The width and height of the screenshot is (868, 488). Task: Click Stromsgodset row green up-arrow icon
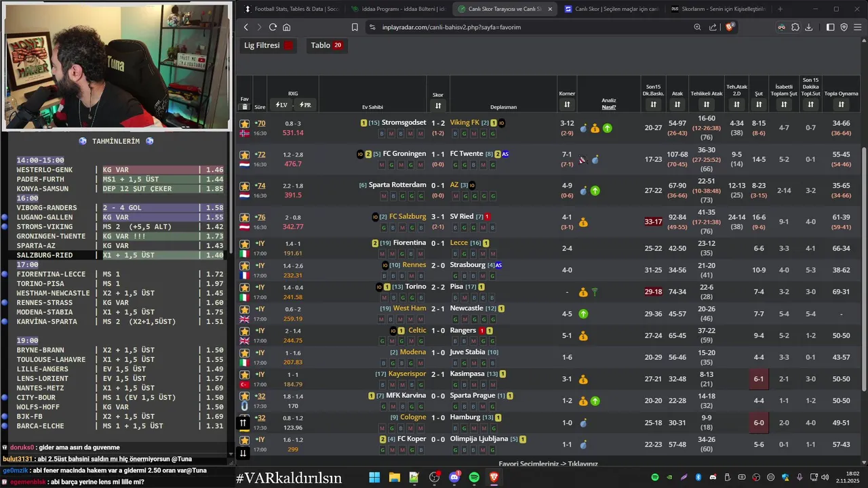(607, 128)
